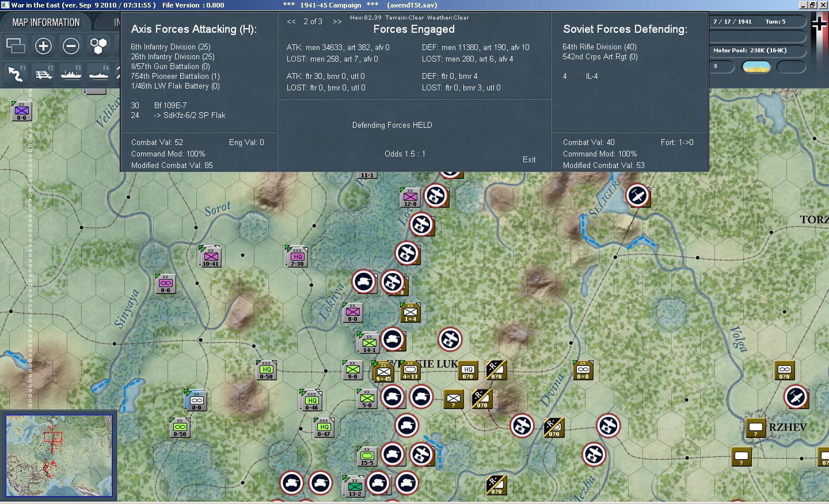Image resolution: width=829 pixels, height=504 pixels.
Task: Click the 542nd Crps Art Rgt entry
Action: [600, 56]
